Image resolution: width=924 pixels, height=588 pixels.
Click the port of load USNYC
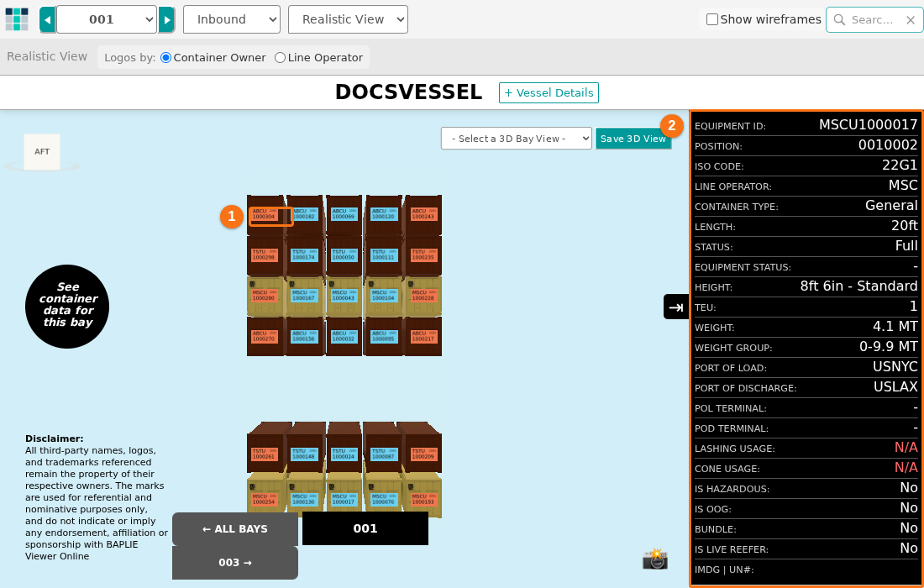click(895, 366)
